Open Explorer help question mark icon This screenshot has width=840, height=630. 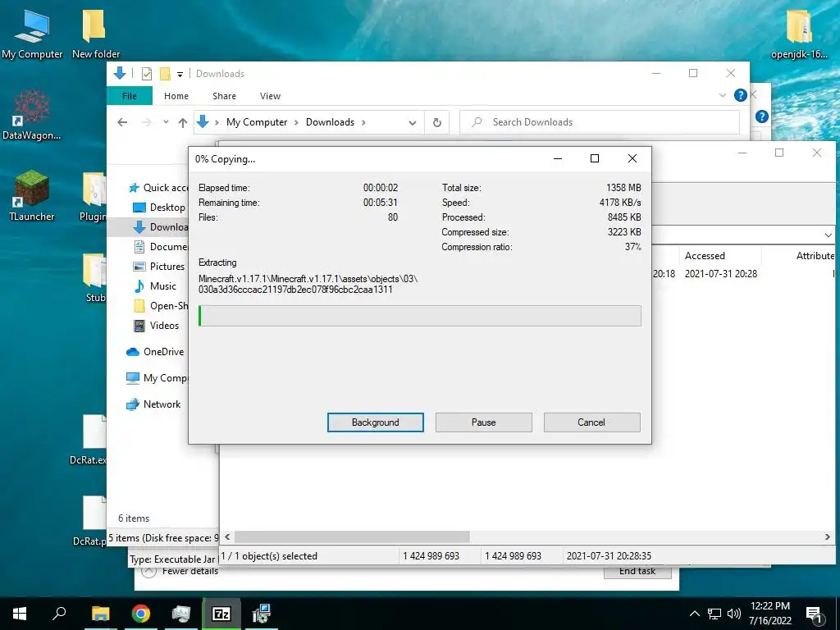(x=741, y=95)
